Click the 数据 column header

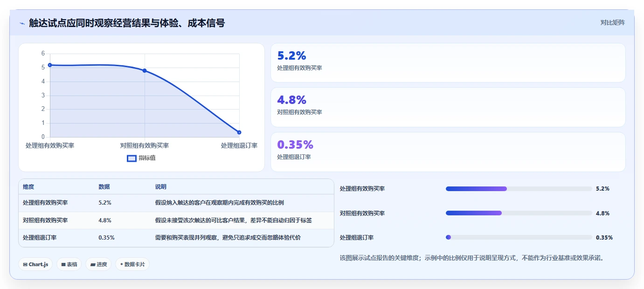pos(104,187)
